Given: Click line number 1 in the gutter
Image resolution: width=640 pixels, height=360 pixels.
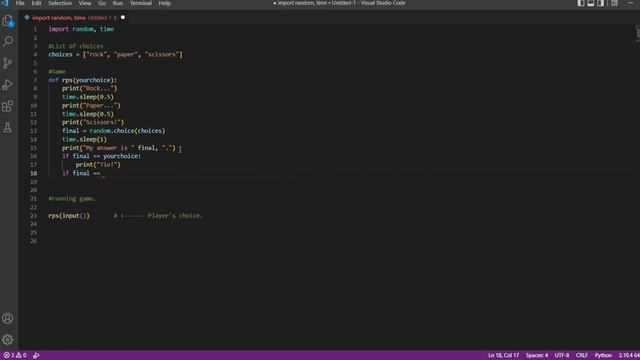Looking at the screenshot, I should click(x=35, y=29).
